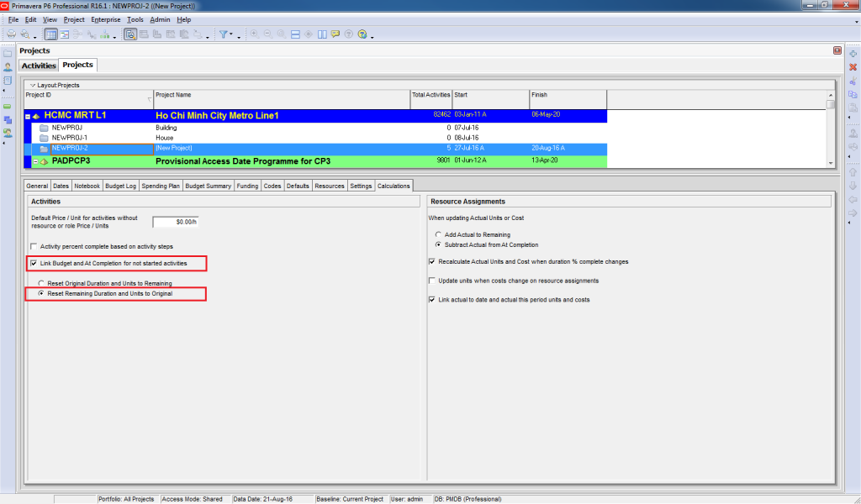
Task: Open Print Preview from the toolbar
Action: coord(24,34)
